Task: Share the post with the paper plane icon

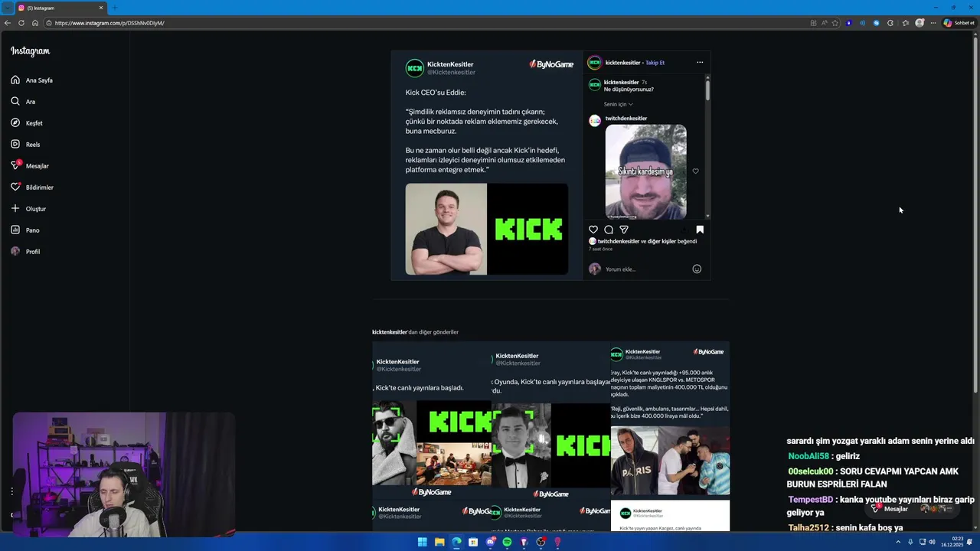Action: click(x=624, y=230)
